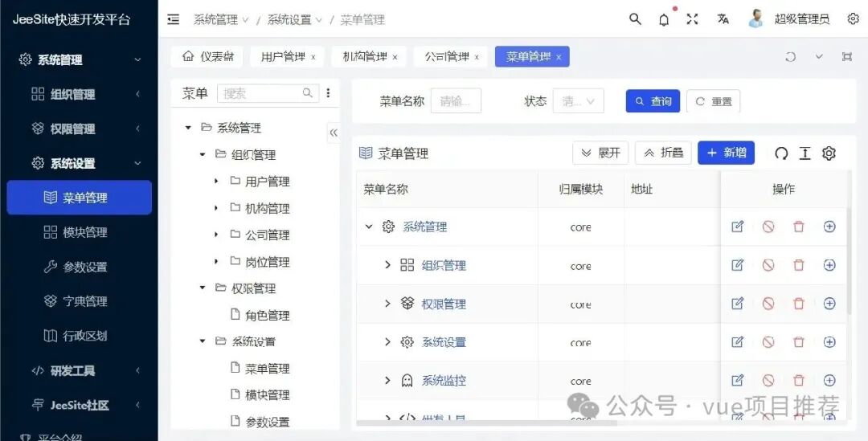Disable the 组织管理 table row

tap(768, 266)
